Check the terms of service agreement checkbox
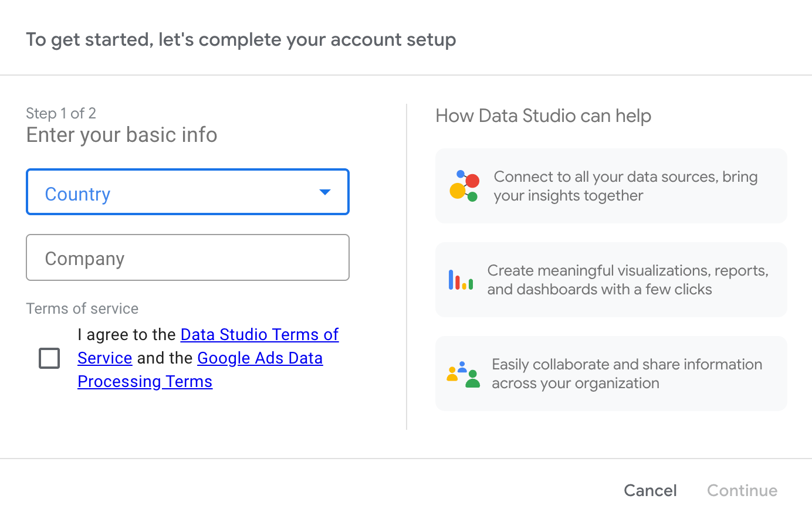 (x=49, y=358)
